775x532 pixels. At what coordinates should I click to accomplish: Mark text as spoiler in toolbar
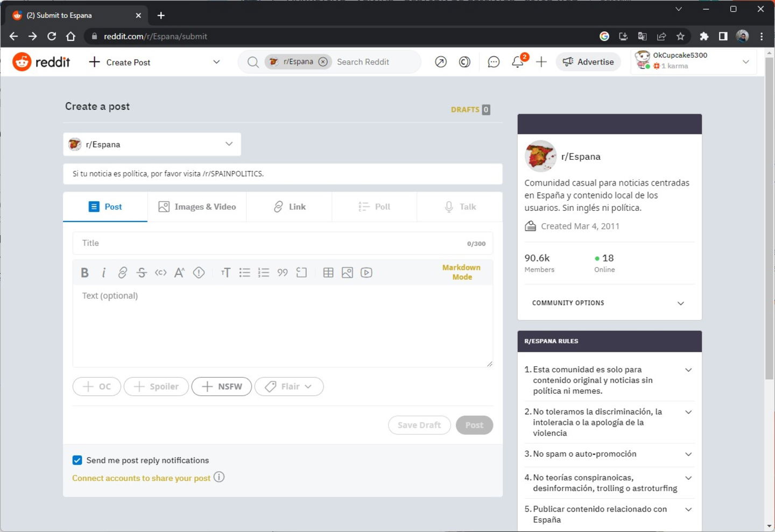point(199,273)
